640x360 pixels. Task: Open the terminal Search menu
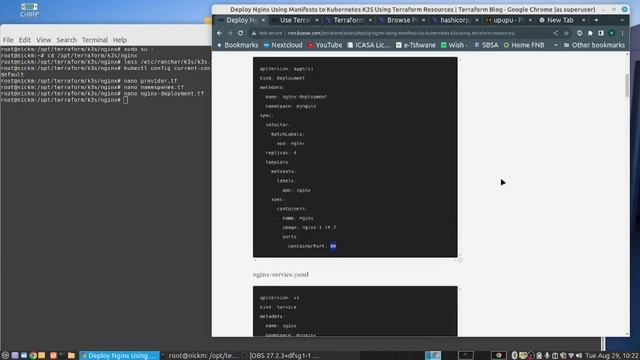click(x=67, y=40)
